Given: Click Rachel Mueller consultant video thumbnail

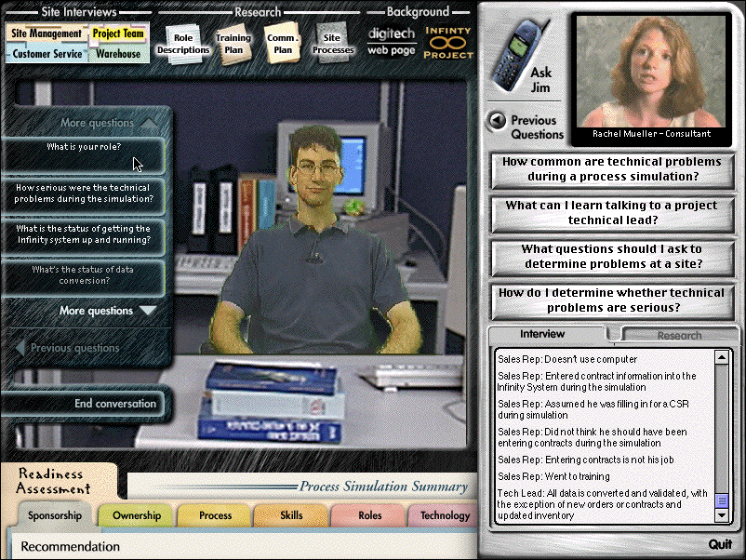Looking at the screenshot, I should (650, 74).
